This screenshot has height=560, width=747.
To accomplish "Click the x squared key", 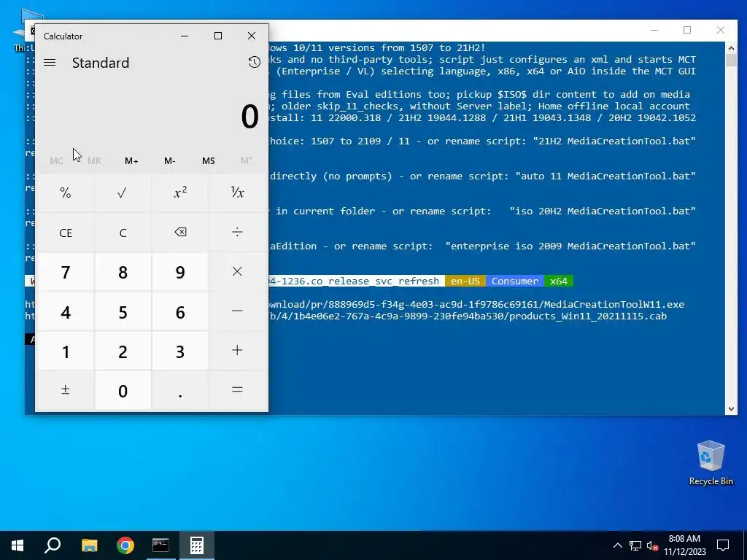I will coord(180,192).
